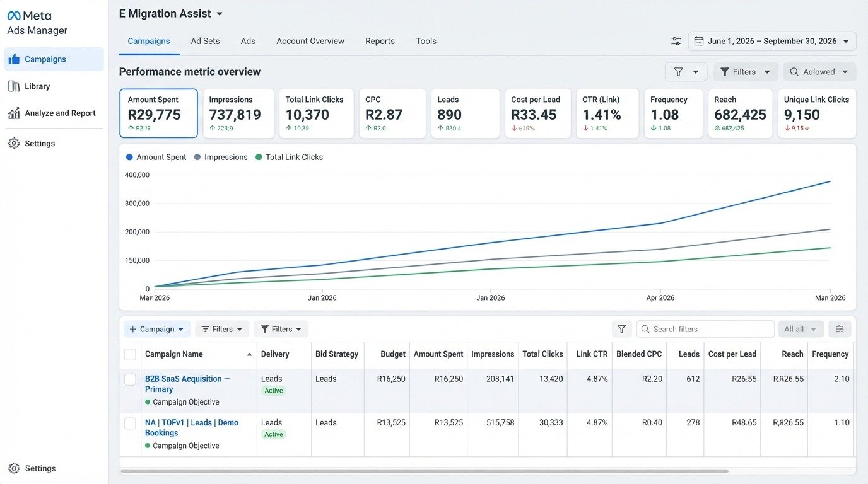The image size is (868, 484).
Task: Open the Adlowed search dropdown
Action: coord(819,72)
